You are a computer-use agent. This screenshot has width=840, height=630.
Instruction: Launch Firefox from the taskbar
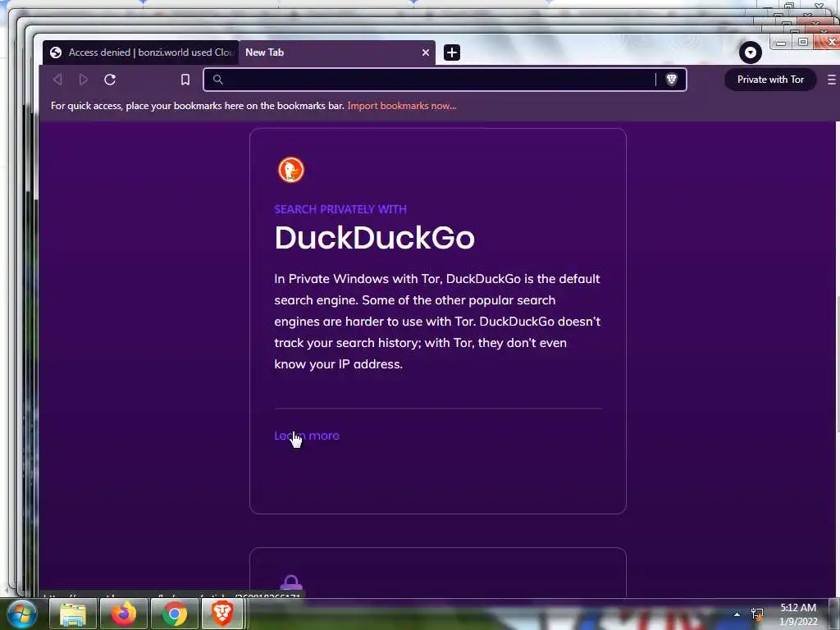click(x=124, y=614)
